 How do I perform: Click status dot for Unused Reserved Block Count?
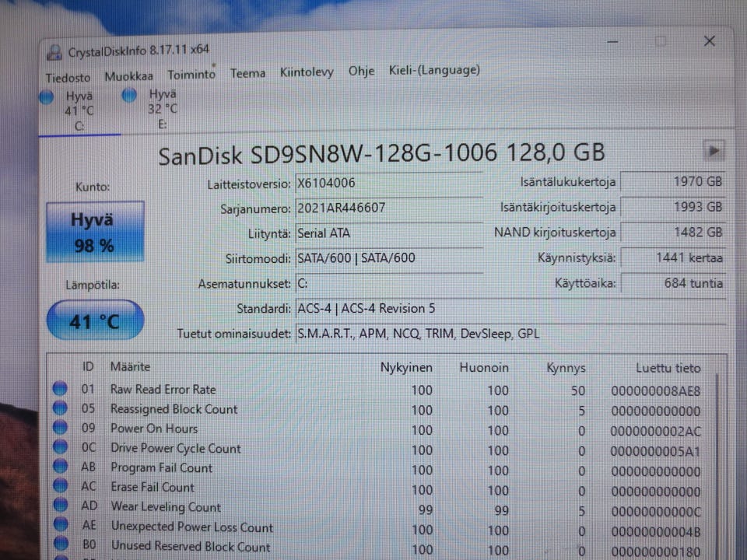coord(61,543)
